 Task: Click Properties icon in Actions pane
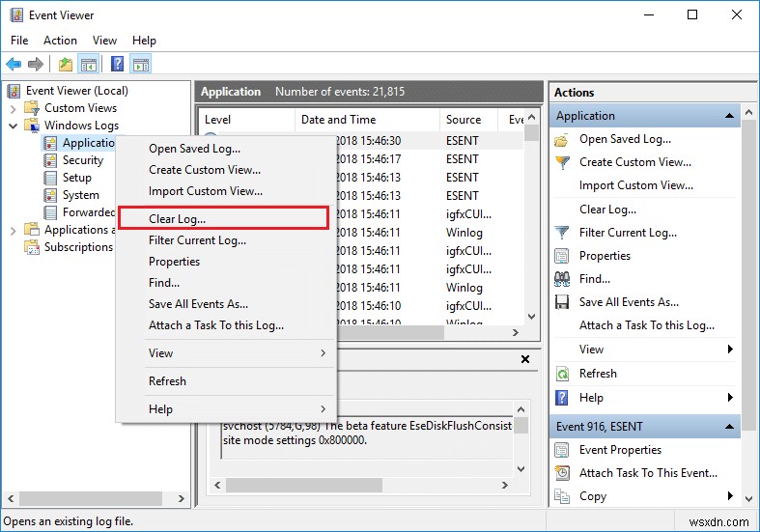[562, 256]
